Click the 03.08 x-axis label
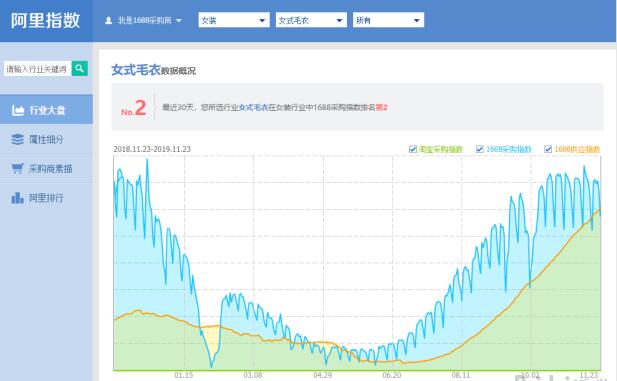The image size is (617, 381). [253, 375]
